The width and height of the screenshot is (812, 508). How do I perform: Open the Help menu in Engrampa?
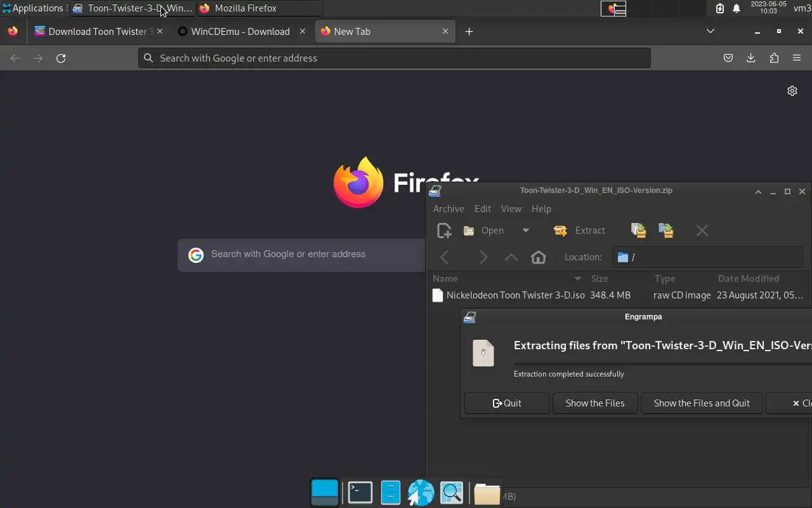541,208
